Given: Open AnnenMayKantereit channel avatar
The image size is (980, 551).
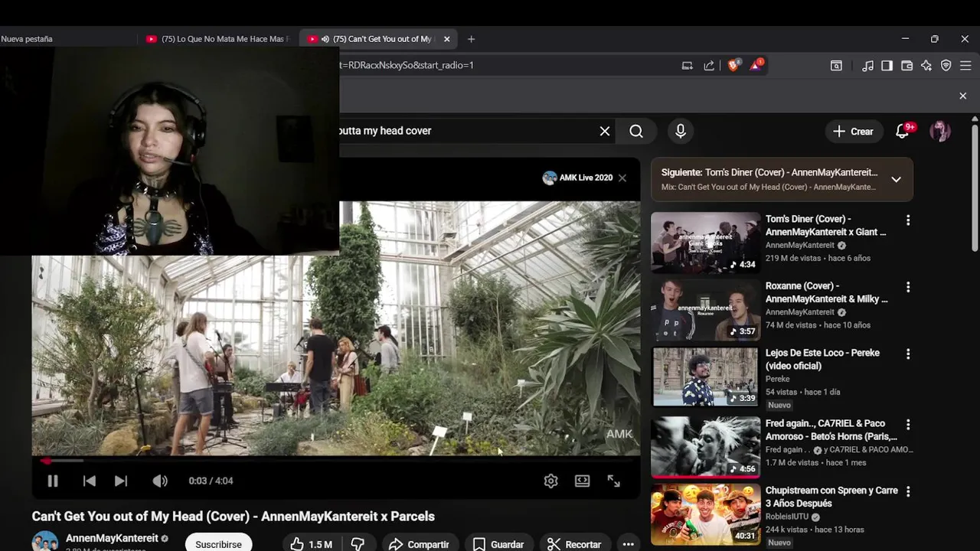Looking at the screenshot, I should [44, 541].
